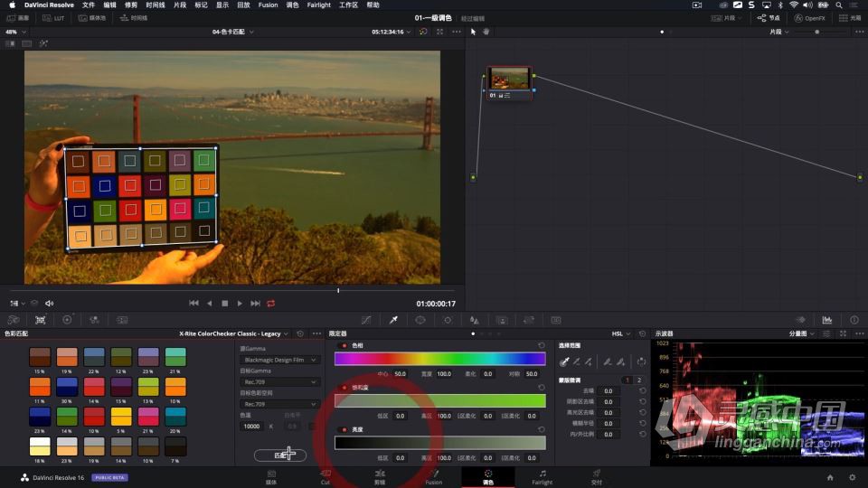Reset the Qualifier palette
The width and height of the screenshot is (868, 488).
point(642,333)
